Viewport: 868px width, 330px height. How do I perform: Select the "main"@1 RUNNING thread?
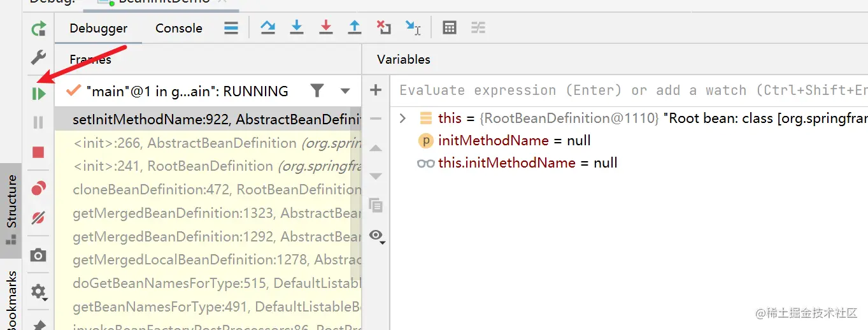(187, 91)
